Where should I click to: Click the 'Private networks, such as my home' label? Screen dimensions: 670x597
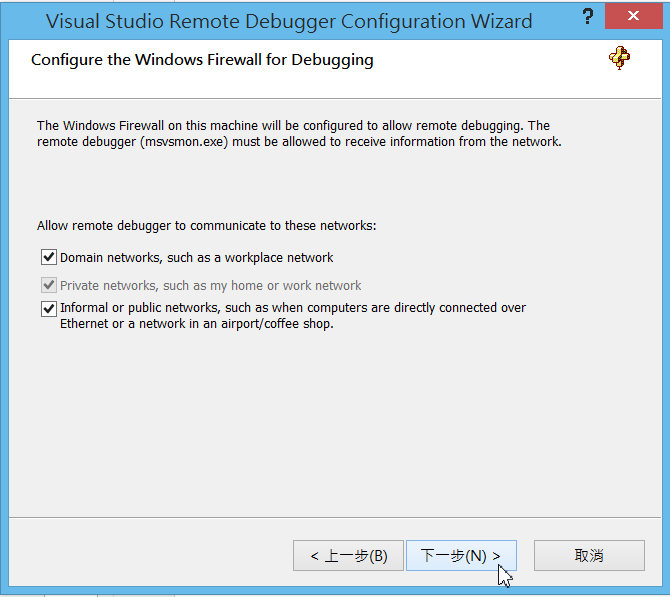click(x=210, y=285)
